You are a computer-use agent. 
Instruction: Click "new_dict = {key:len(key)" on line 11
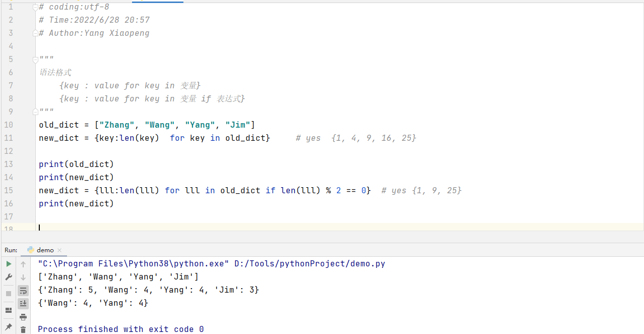click(99, 138)
